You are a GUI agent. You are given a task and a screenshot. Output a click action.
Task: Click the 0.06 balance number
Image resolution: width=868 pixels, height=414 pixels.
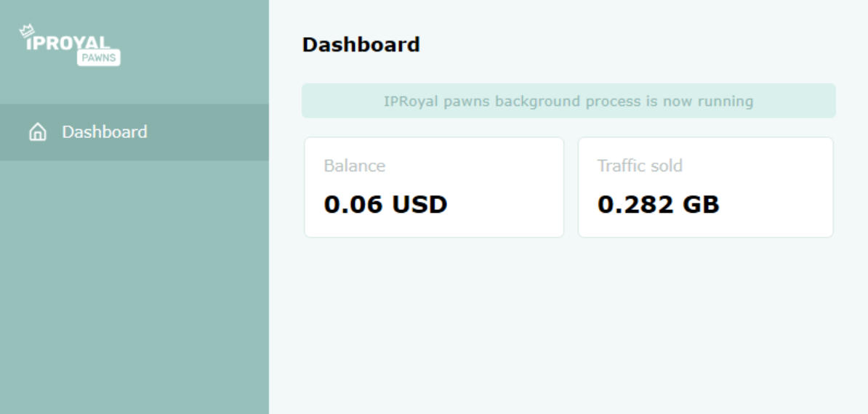(x=354, y=205)
